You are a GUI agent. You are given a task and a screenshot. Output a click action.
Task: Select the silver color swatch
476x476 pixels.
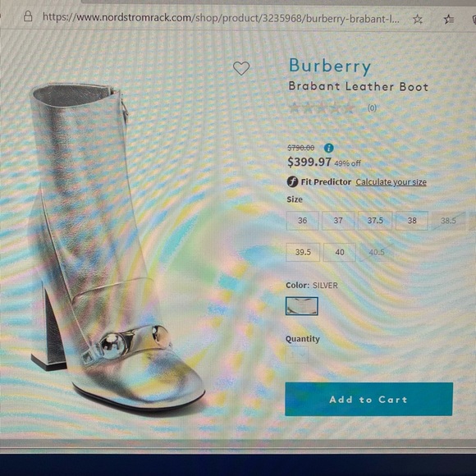302,306
